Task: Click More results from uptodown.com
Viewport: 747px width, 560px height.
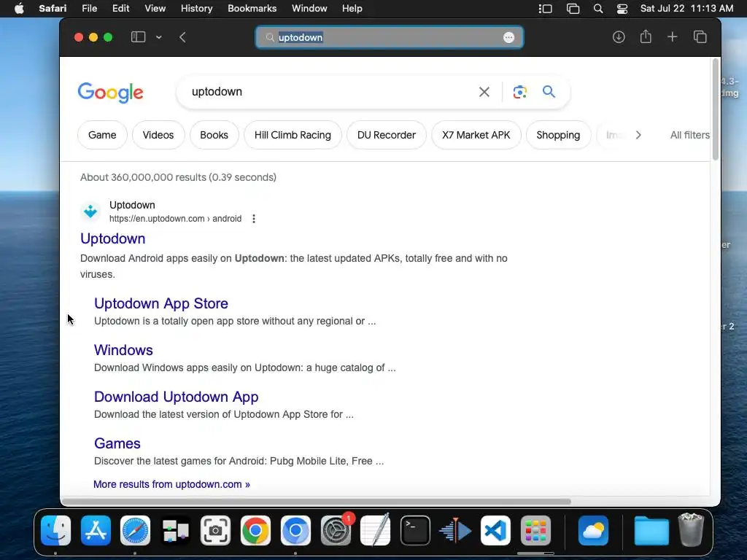Action: pos(171,484)
